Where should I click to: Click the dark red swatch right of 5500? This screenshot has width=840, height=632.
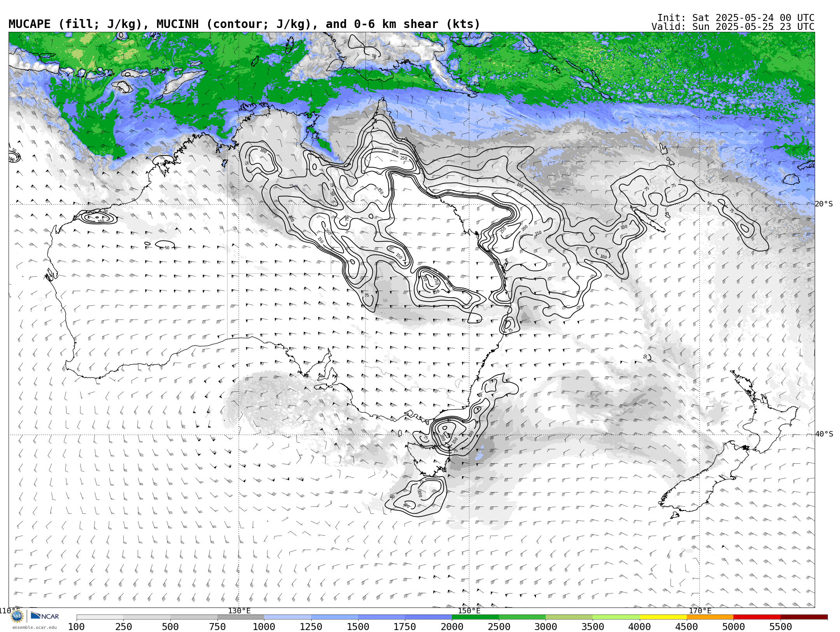coord(804,617)
